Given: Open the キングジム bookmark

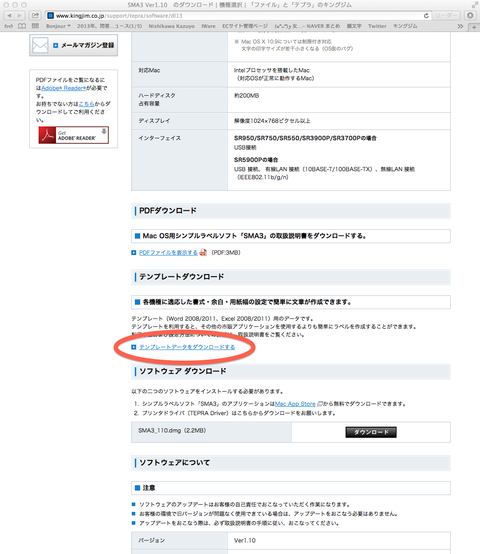Looking at the screenshot, I should point(405,26).
